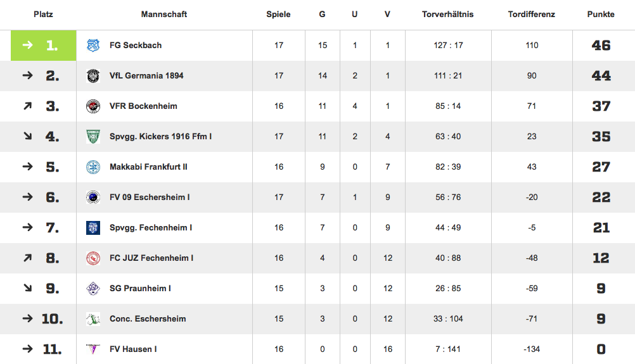
Task: Click the upward trend arrow for rank 3
Action: coord(27,106)
